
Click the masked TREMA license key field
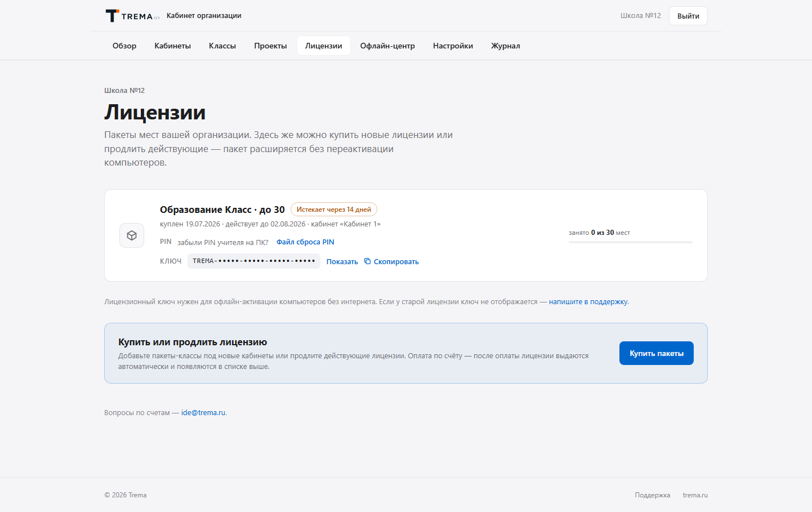point(254,261)
